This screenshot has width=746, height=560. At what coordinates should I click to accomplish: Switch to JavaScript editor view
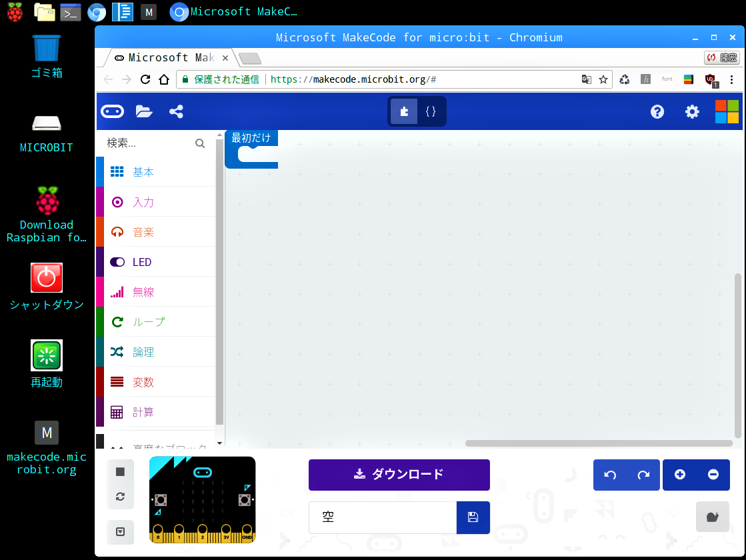tap(431, 111)
